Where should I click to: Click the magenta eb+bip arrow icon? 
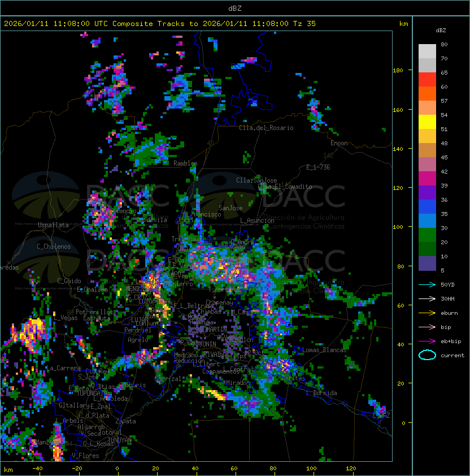[427, 341]
